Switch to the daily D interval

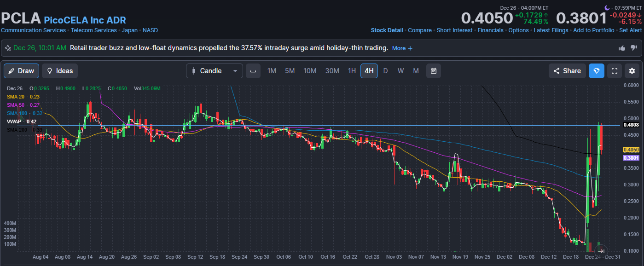[385, 71]
